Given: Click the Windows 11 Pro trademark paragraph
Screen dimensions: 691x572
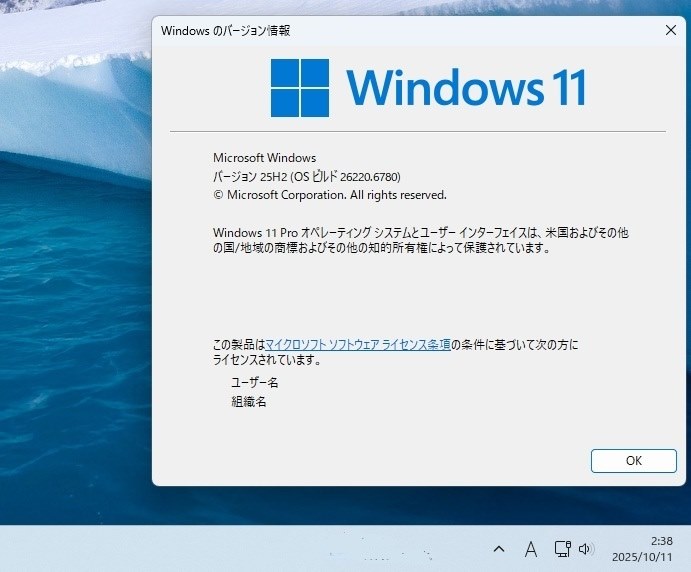Looking at the screenshot, I should (420, 240).
